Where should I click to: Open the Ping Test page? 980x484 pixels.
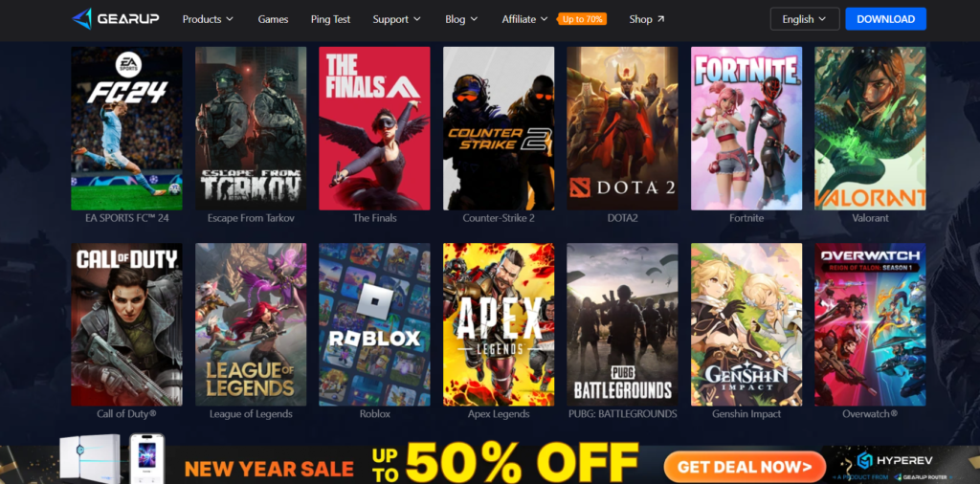[330, 19]
